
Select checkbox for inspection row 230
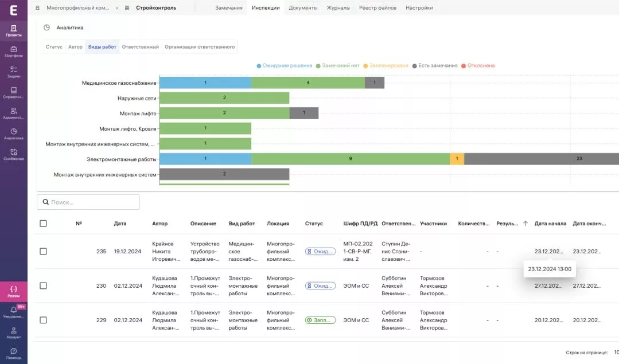pos(43,285)
